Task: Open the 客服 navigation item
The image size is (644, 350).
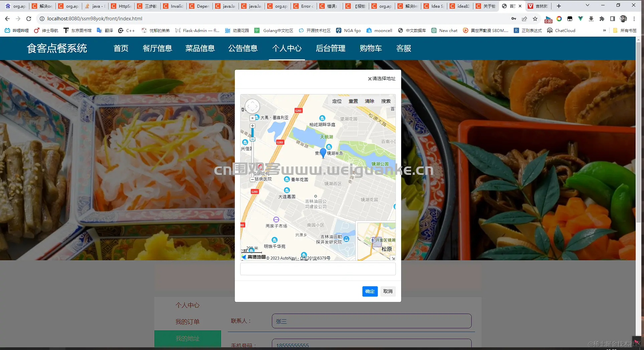Action: coord(404,48)
